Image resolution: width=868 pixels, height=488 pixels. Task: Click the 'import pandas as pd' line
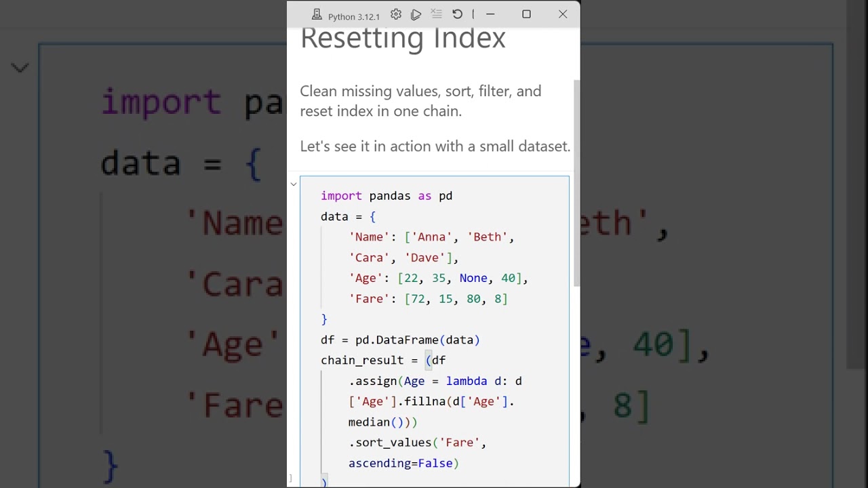coord(387,196)
